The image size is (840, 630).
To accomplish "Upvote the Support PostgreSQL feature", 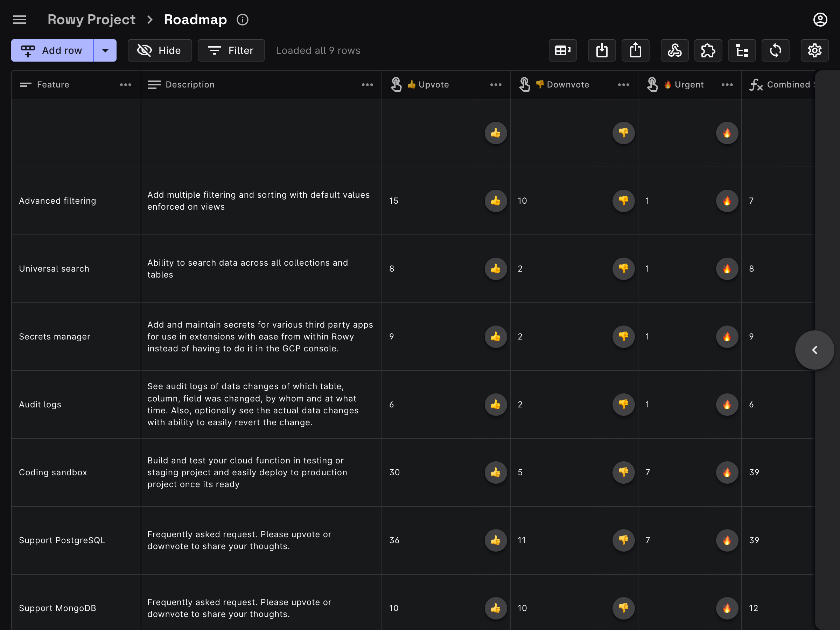I will [x=496, y=540].
